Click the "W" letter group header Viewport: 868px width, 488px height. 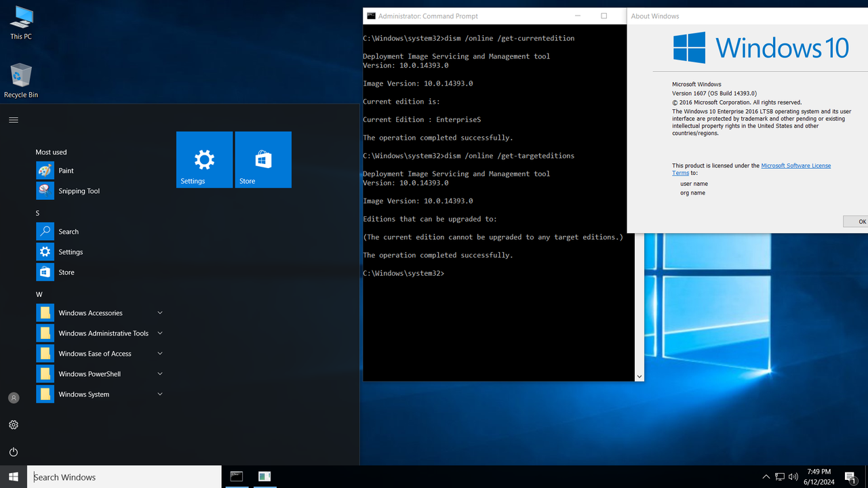pos(39,295)
